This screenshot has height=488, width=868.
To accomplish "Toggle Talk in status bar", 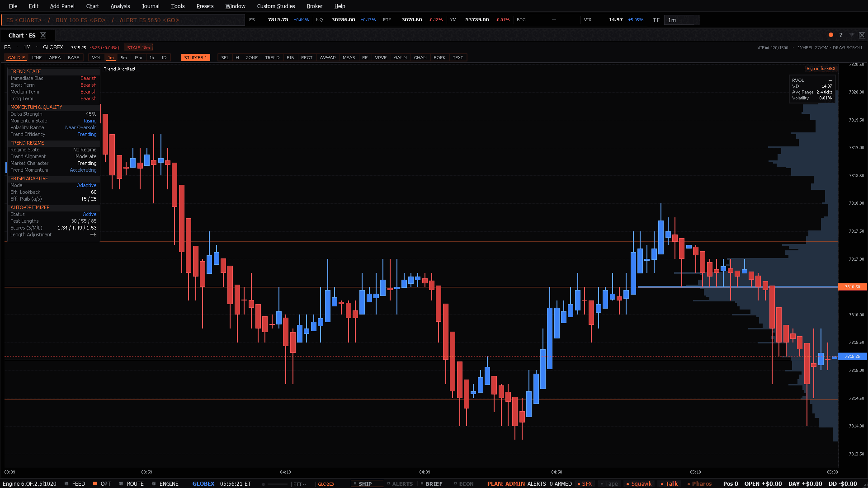I will tap(669, 483).
